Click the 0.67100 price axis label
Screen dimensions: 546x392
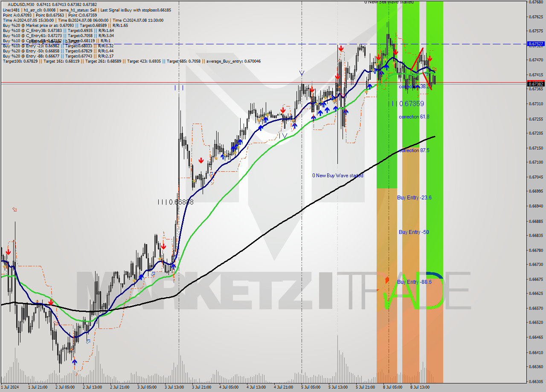tap(537, 162)
